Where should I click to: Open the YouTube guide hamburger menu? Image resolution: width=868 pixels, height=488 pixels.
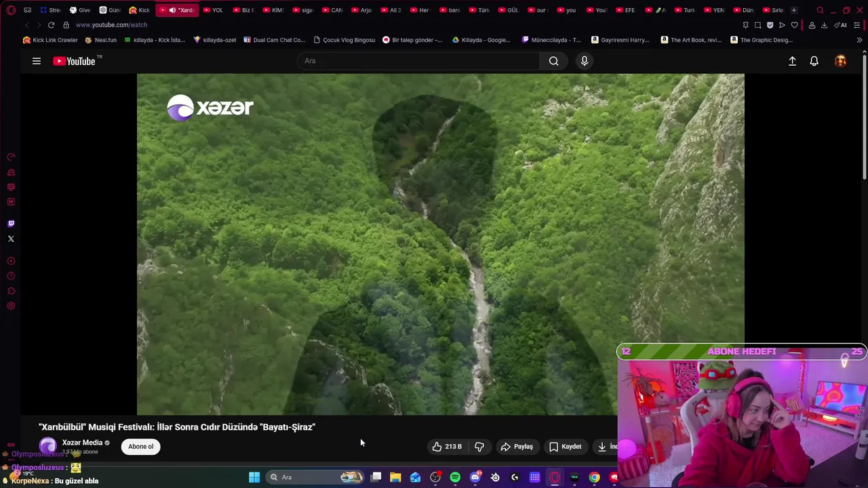tap(37, 61)
